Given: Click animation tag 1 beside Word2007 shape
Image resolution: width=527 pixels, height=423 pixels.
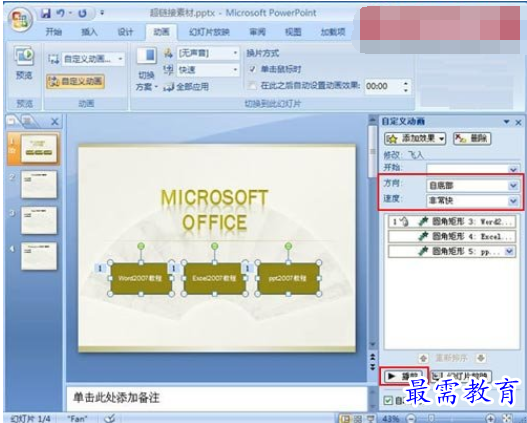Looking at the screenshot, I should point(100,268).
